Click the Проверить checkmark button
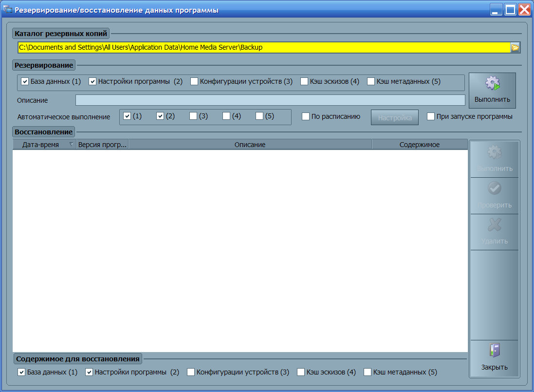The width and height of the screenshot is (534, 392). [494, 196]
